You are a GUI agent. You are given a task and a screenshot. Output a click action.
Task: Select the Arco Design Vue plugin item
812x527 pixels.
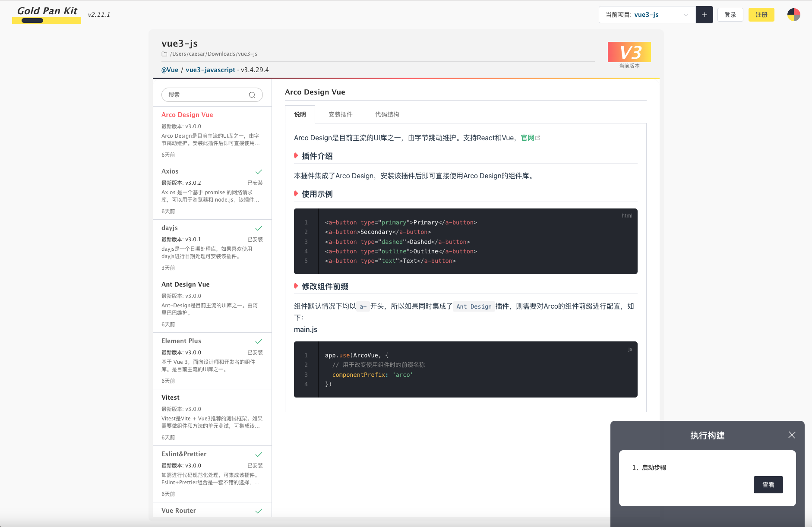pyautogui.click(x=212, y=135)
